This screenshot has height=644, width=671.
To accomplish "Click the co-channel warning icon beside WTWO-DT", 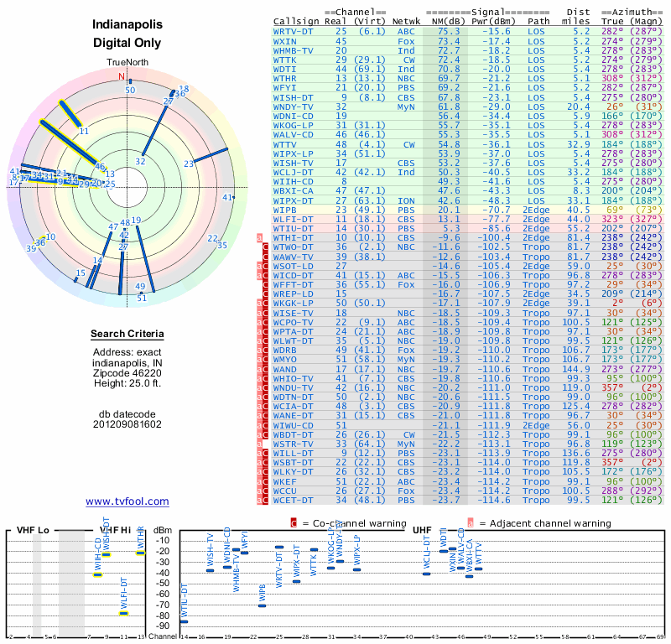I will [265, 247].
